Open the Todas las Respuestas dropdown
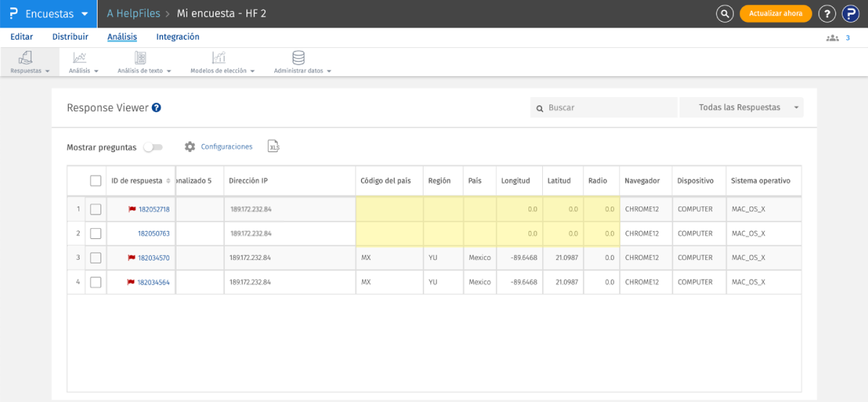 [741, 108]
